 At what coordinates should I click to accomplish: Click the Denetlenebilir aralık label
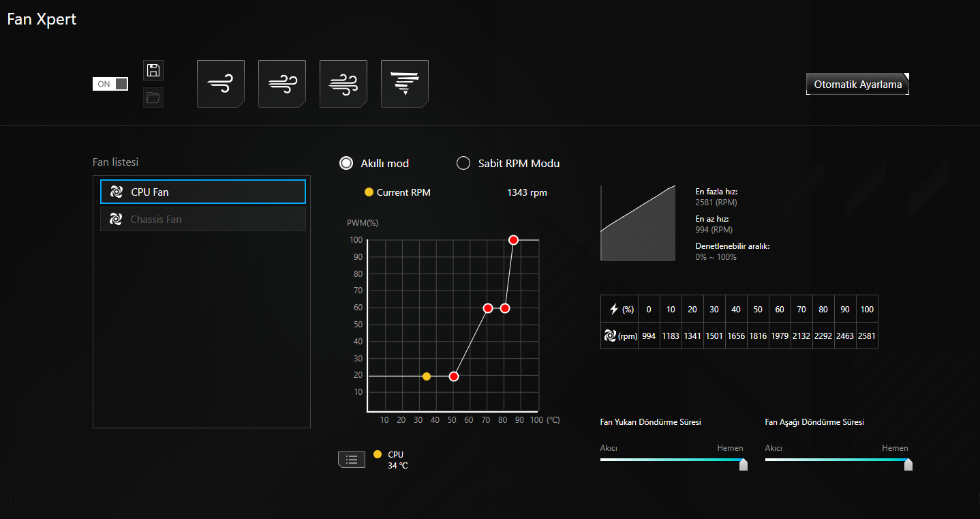point(733,246)
